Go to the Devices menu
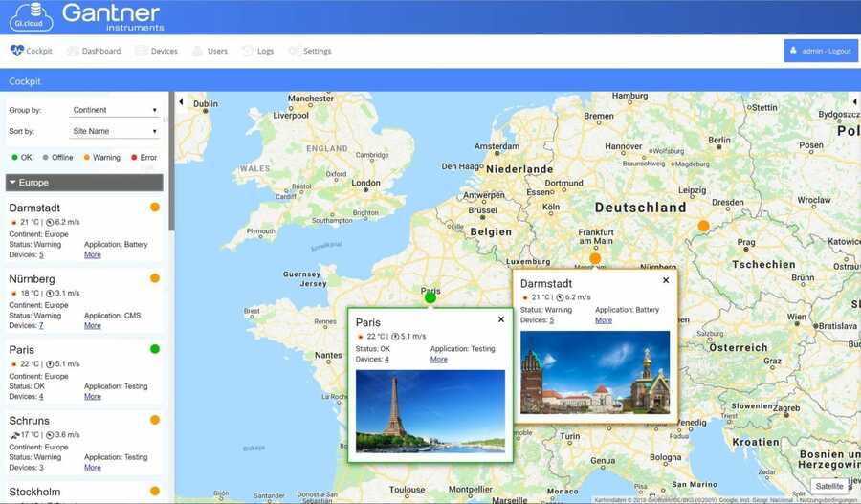 156,51
